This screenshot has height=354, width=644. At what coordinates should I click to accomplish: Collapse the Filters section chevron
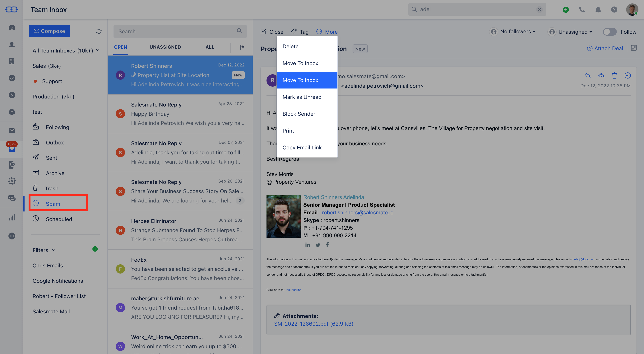[53, 250]
